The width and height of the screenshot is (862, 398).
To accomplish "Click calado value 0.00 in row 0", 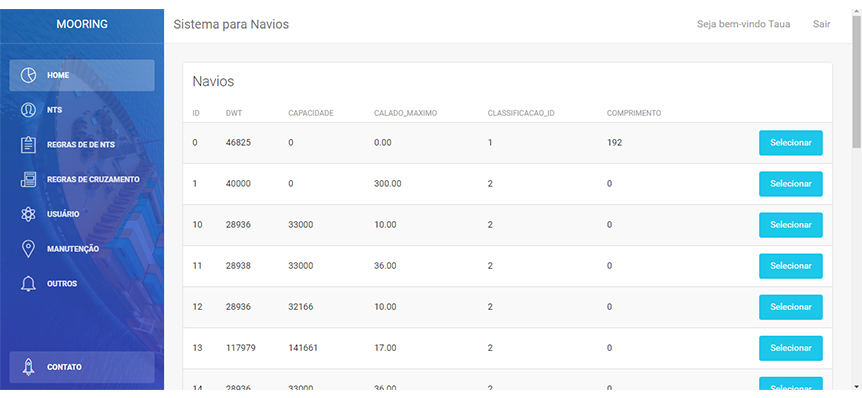I will (383, 142).
